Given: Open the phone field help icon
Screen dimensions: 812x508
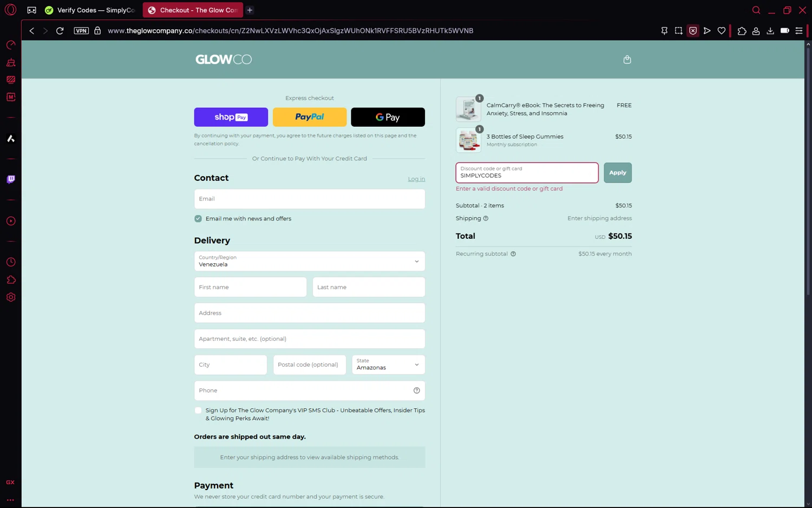Looking at the screenshot, I should [417, 390].
